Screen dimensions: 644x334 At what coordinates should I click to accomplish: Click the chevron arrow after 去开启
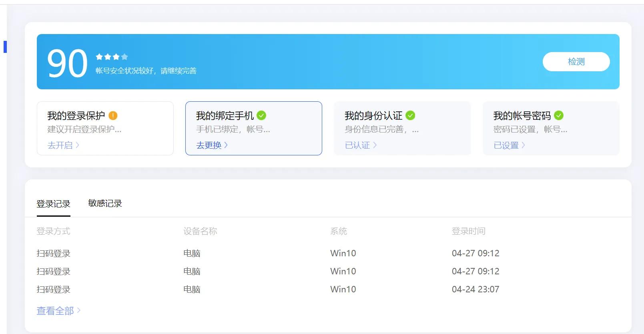coord(78,145)
